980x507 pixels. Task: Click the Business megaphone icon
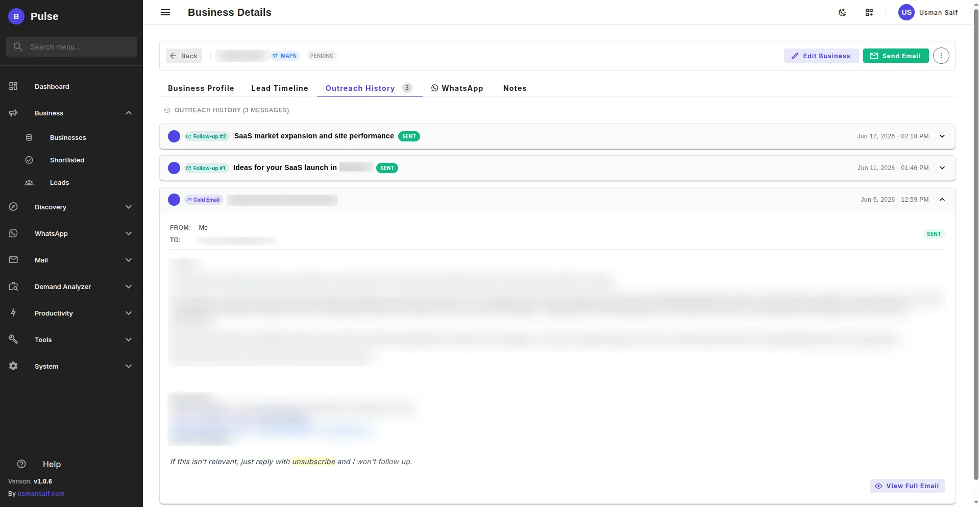pyautogui.click(x=13, y=113)
